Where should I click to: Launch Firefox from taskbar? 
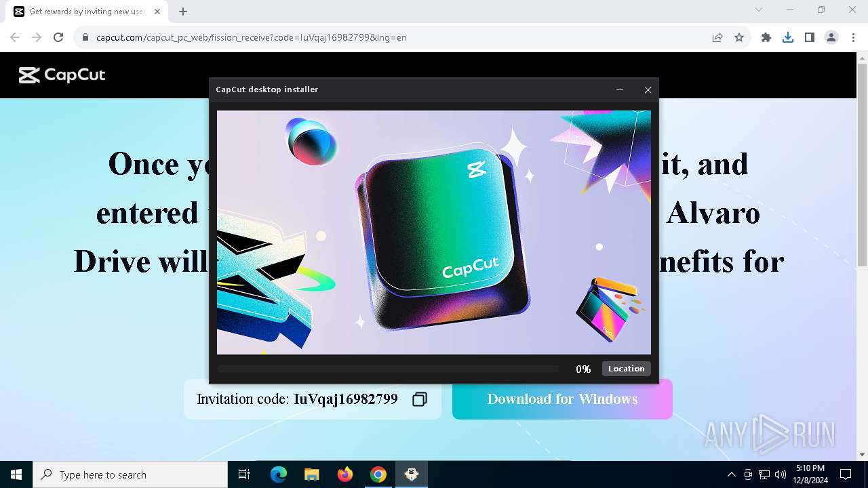[x=345, y=474]
